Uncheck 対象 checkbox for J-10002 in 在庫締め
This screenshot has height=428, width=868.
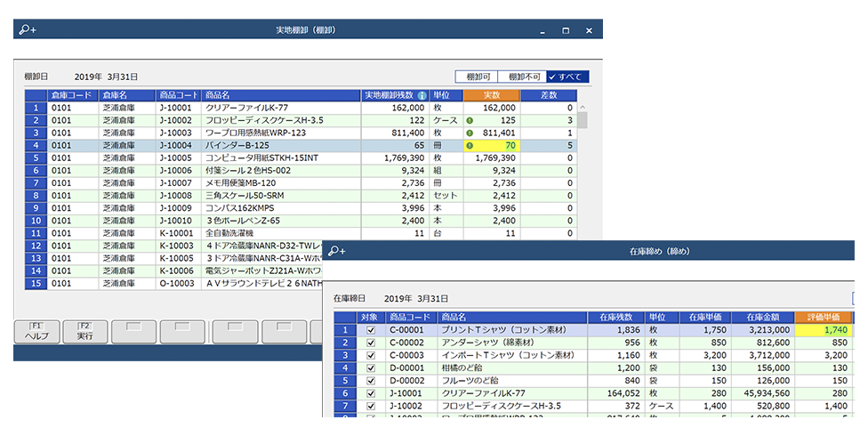[371, 407]
